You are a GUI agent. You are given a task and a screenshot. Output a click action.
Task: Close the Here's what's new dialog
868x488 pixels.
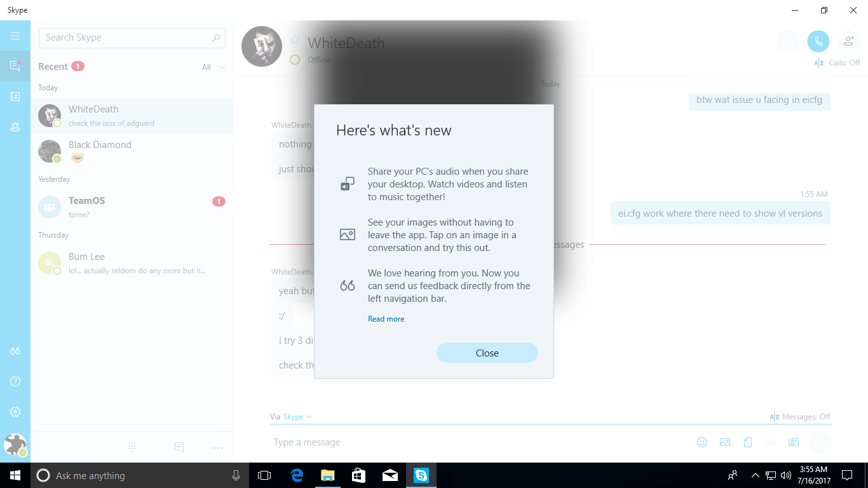pyautogui.click(x=487, y=353)
